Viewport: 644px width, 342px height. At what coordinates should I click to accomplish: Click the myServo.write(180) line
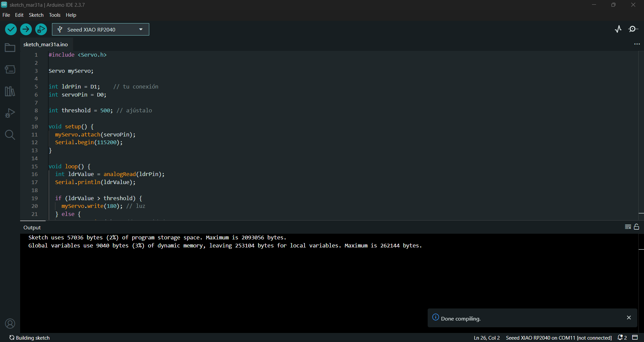tap(92, 206)
